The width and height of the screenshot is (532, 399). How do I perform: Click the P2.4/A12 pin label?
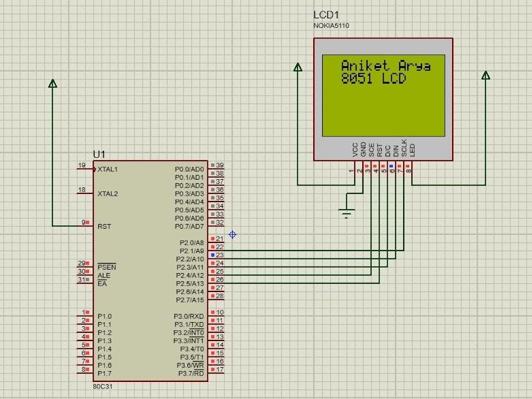pyautogui.click(x=190, y=275)
